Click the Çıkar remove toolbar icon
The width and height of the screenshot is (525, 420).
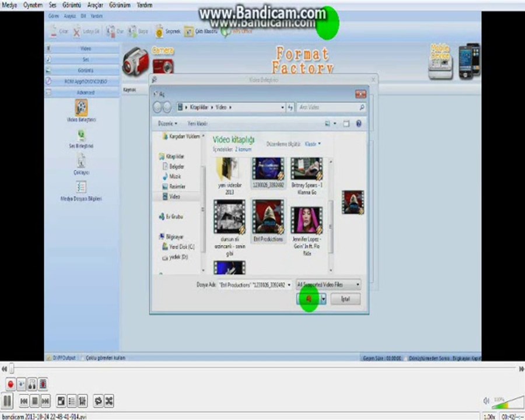tap(58, 32)
